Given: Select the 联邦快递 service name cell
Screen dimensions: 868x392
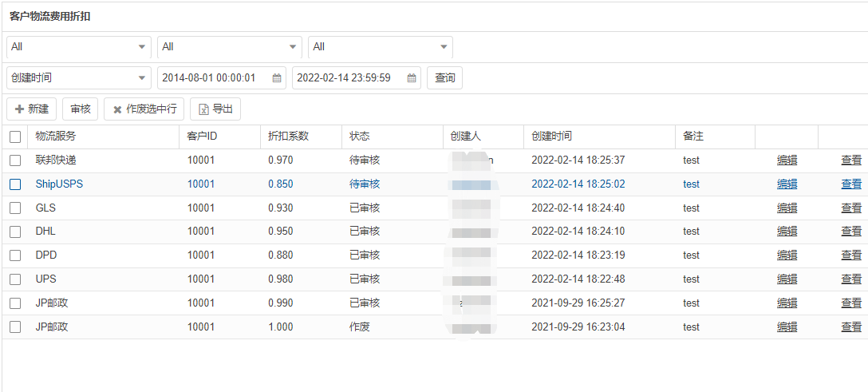Looking at the screenshot, I should coord(55,160).
